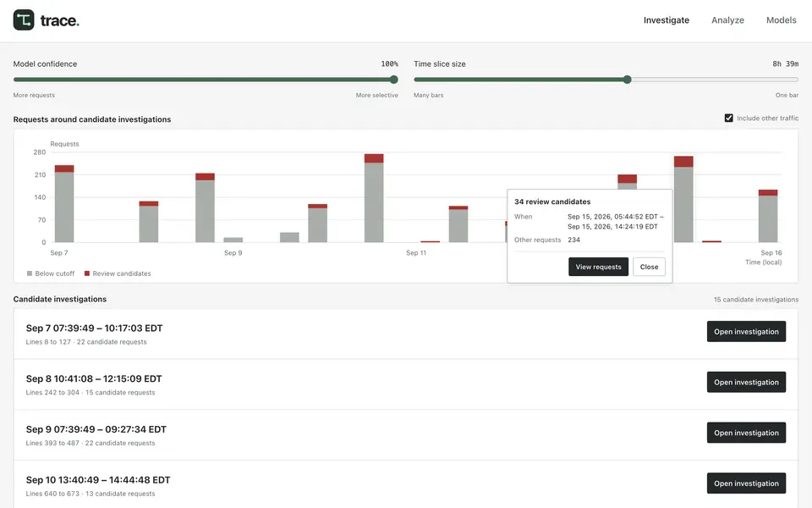Click the 'Sep 9' axis label
The width and height of the screenshot is (812, 508).
pyautogui.click(x=233, y=253)
